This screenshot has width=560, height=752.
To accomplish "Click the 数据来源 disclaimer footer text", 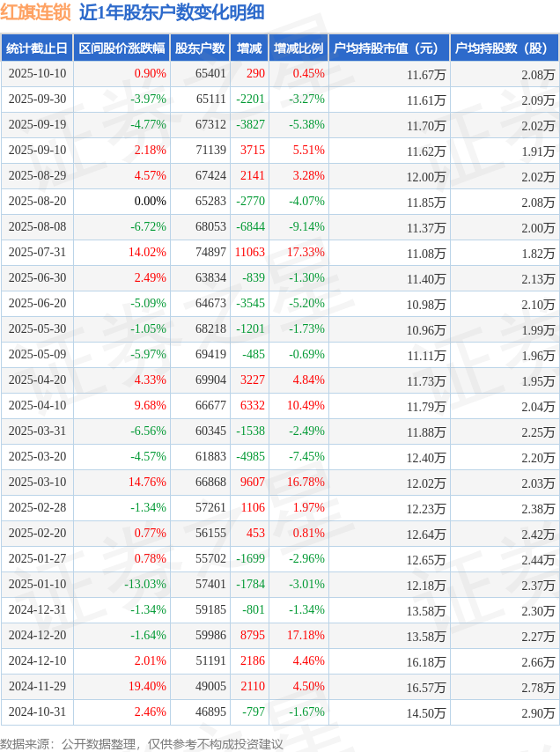I will pyautogui.click(x=142, y=744).
